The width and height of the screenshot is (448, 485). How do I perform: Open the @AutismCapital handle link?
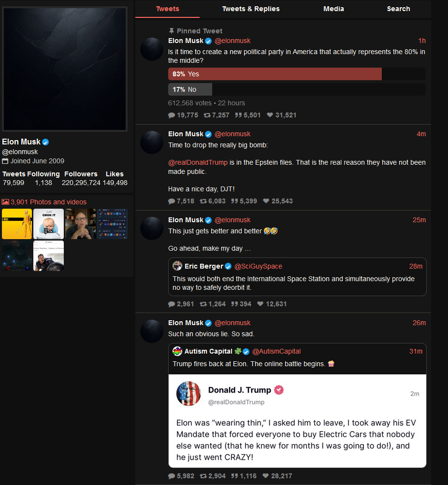pyautogui.click(x=276, y=351)
